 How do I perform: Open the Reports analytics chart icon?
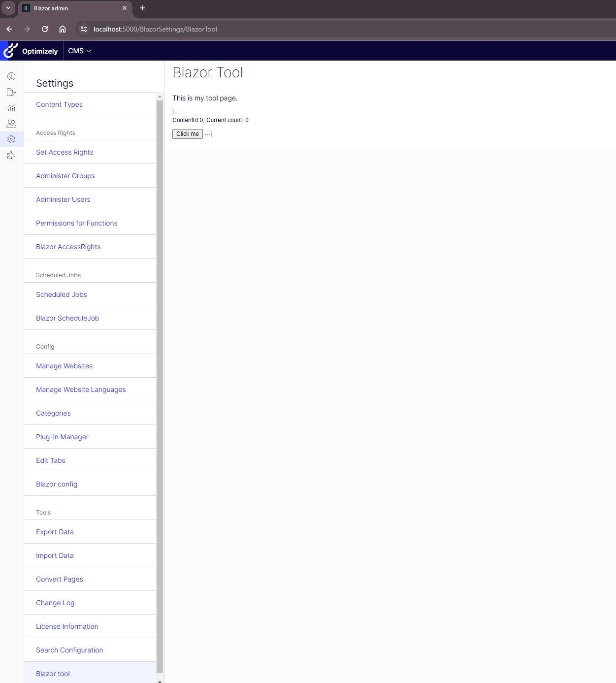coord(11,108)
